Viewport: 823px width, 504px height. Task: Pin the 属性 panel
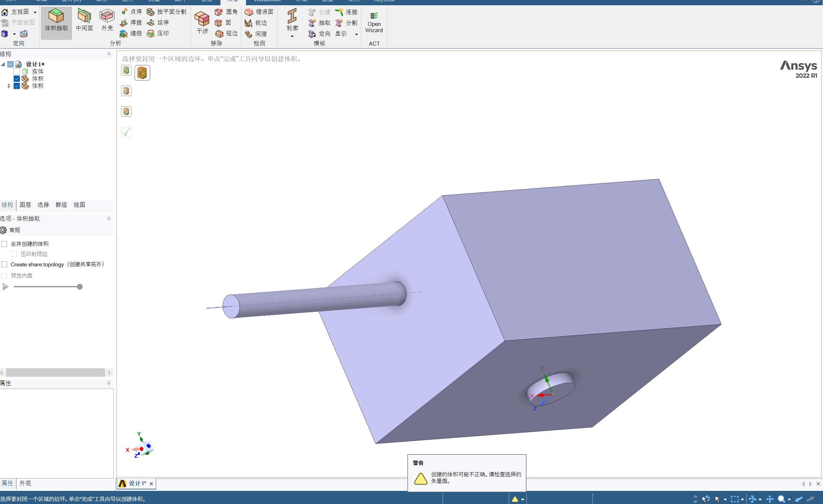click(x=109, y=383)
